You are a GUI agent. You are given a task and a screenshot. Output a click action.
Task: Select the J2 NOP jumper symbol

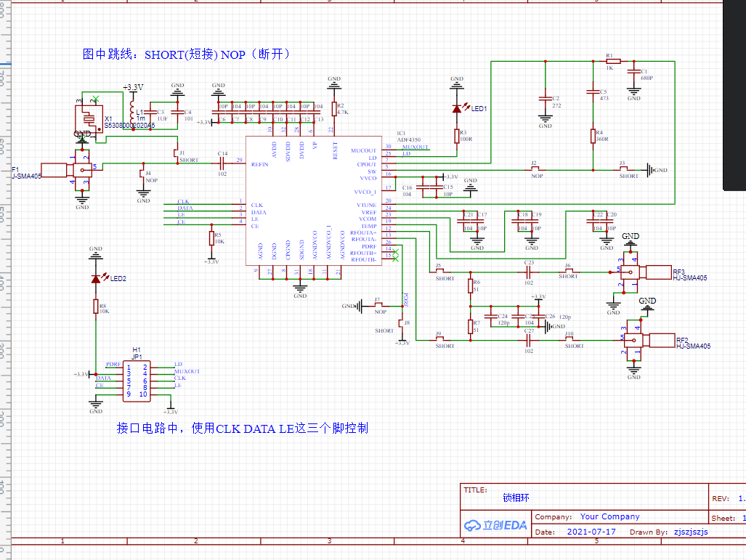(x=535, y=169)
